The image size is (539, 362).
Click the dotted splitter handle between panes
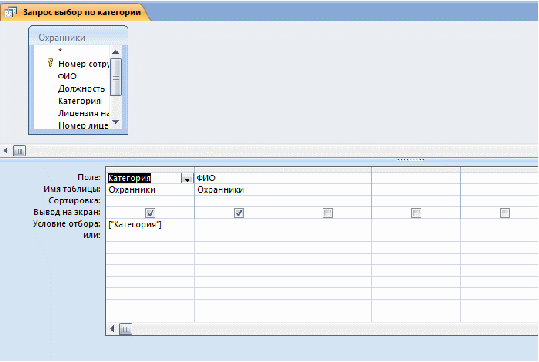pos(410,160)
